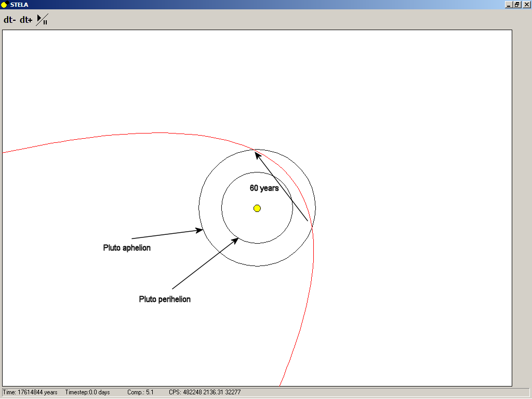Close the STELA window

526,4
